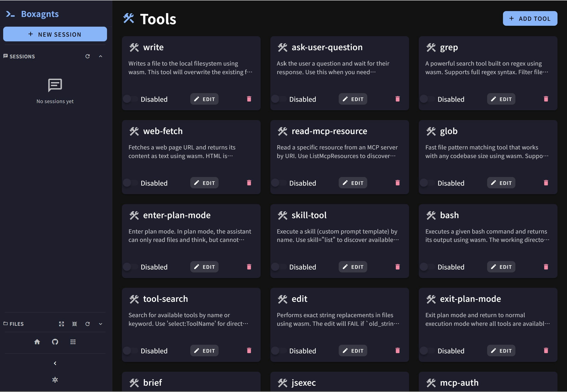Turn on the read-mcp-resource toggle
The height and width of the screenshot is (392, 567).
tap(279, 183)
